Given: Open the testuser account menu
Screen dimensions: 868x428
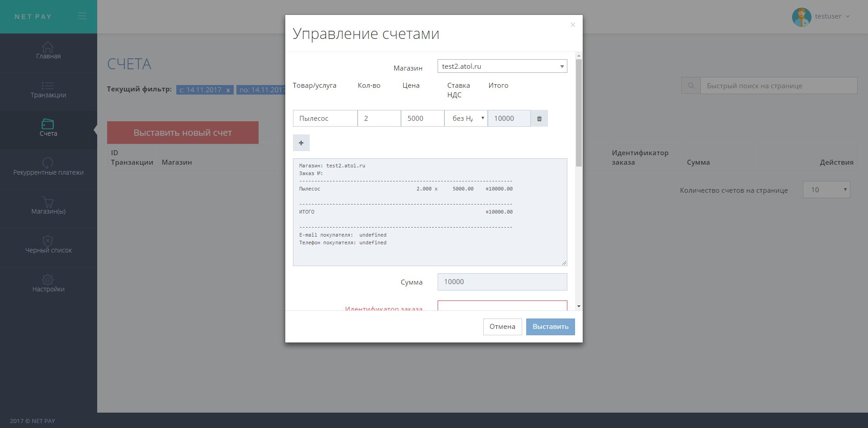Looking at the screenshot, I should 832,16.
